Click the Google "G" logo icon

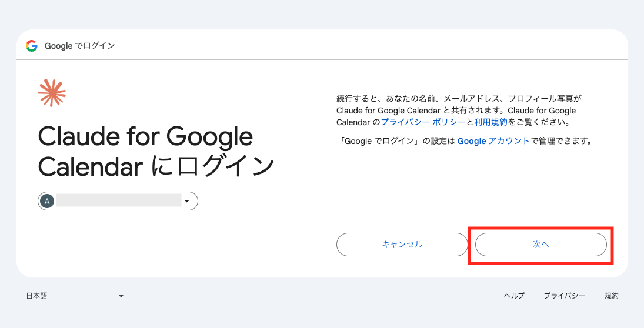click(32, 46)
